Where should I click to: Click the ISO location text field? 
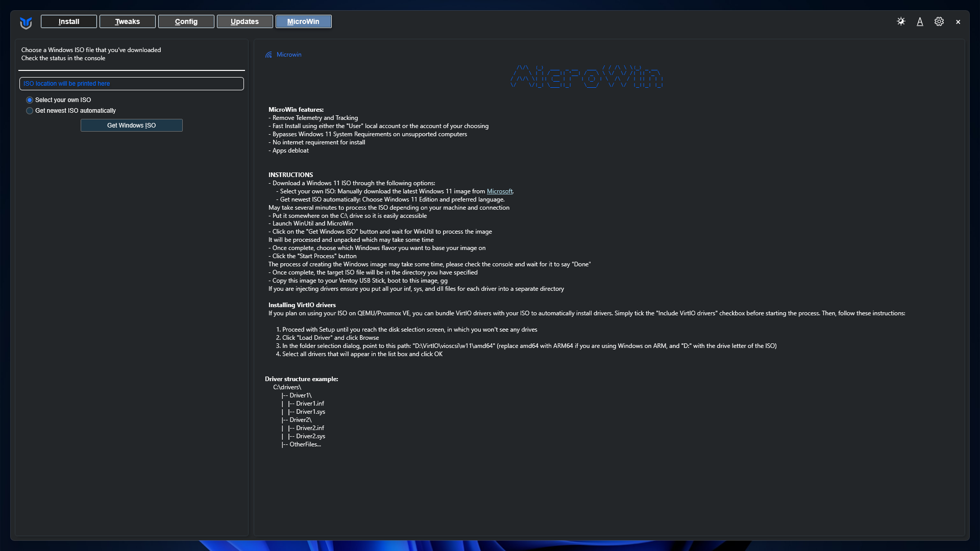pyautogui.click(x=132, y=84)
